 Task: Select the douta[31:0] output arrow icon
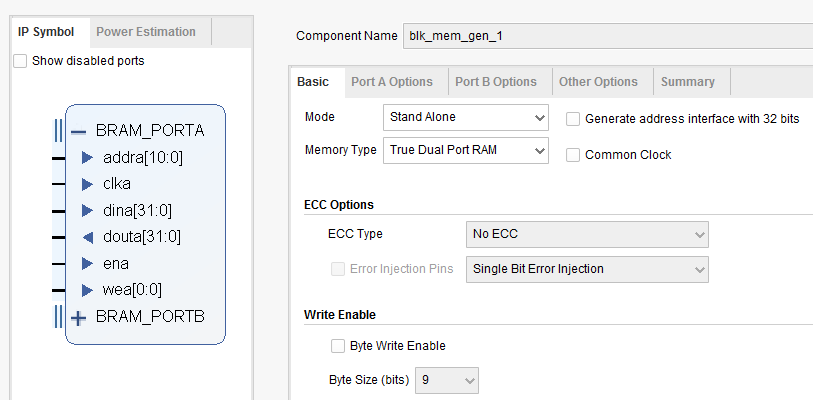coord(88,238)
